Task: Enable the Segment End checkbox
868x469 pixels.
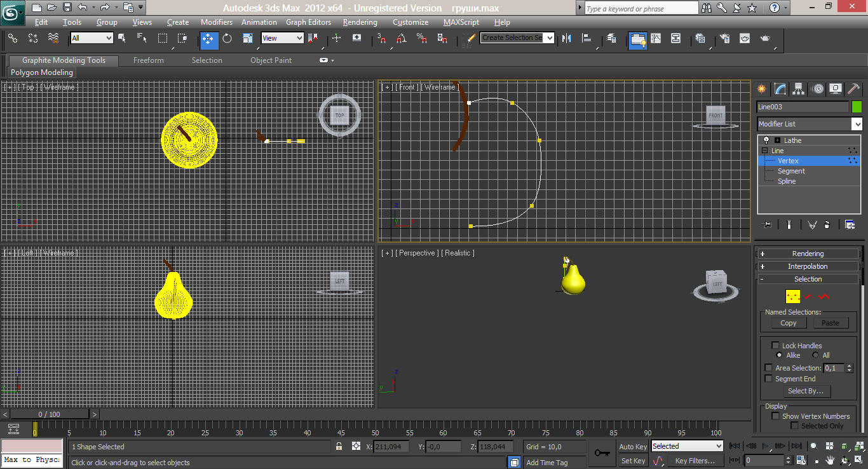Action: 769,379
